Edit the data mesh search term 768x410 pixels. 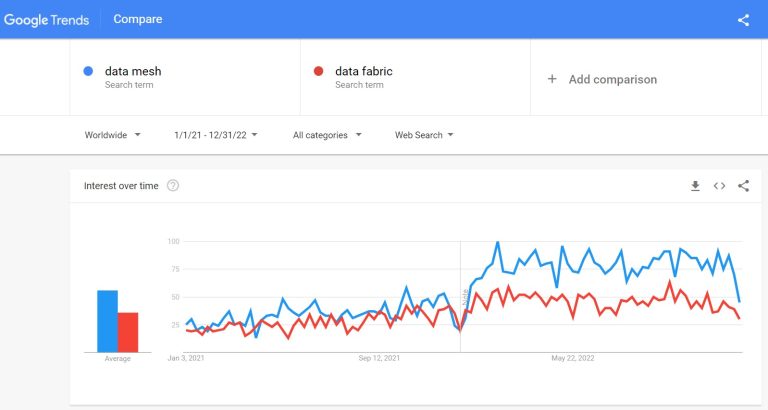[133, 71]
